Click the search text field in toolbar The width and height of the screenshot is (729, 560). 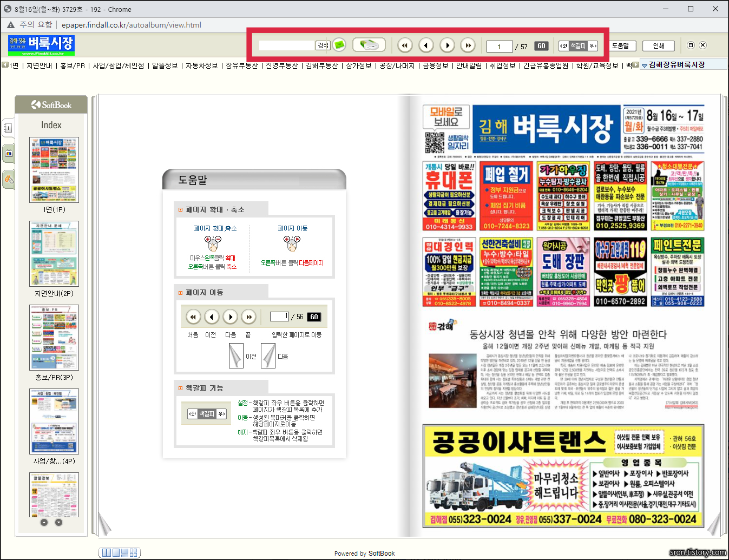click(x=287, y=45)
